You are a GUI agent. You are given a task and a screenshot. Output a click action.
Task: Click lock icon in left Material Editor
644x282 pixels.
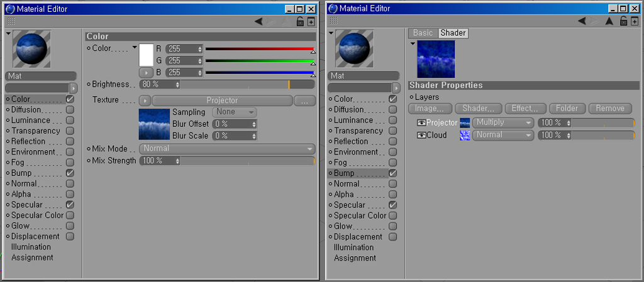pyautogui.click(x=300, y=21)
